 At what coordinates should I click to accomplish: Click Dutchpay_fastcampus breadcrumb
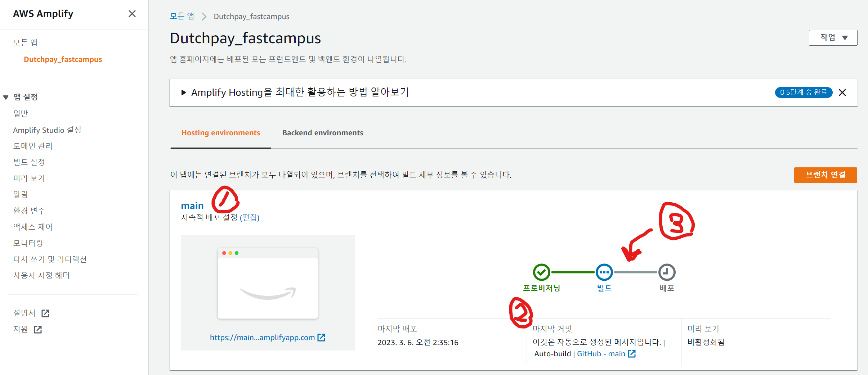tap(251, 17)
